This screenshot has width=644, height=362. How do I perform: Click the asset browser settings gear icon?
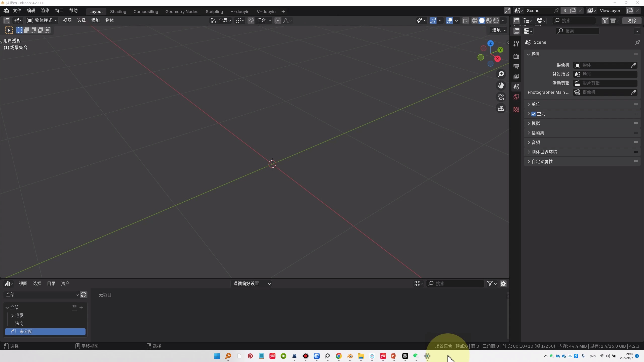[503, 284]
